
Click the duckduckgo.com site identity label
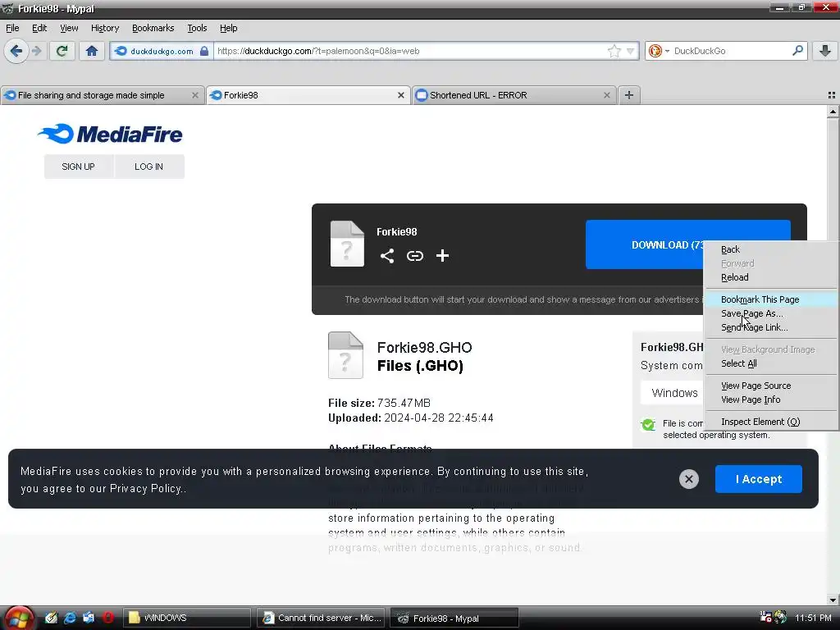[x=162, y=51]
